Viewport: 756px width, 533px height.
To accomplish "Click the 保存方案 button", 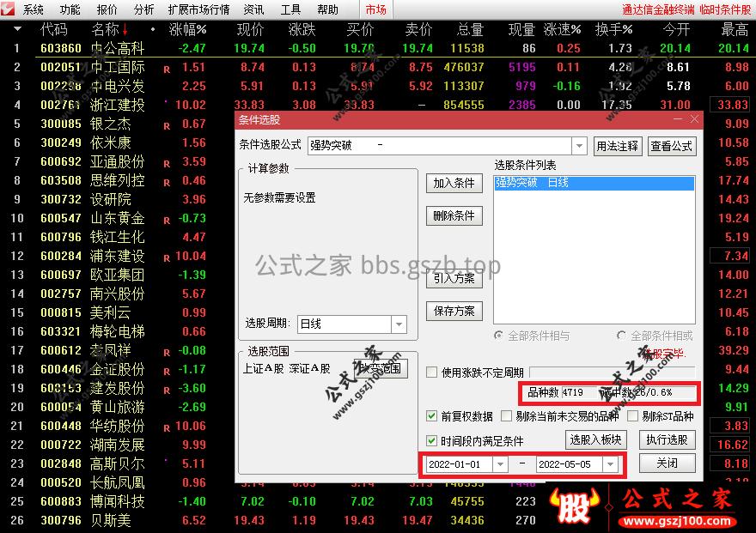I will [x=454, y=311].
